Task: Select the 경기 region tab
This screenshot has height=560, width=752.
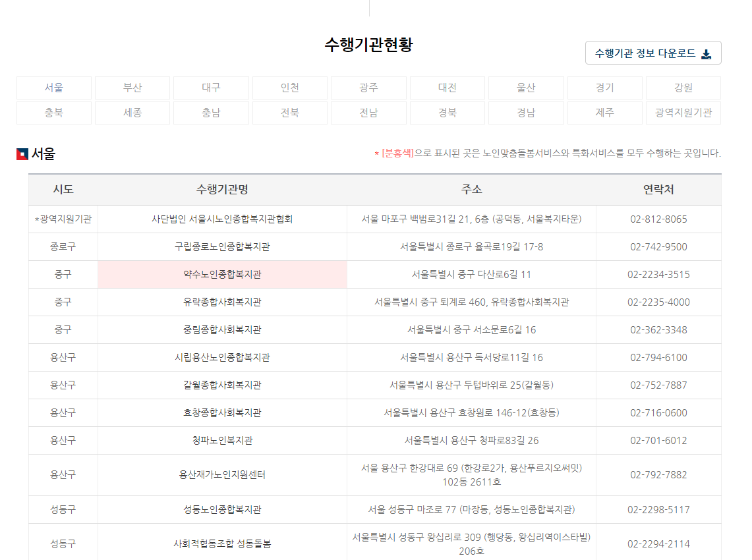Action: click(x=604, y=88)
